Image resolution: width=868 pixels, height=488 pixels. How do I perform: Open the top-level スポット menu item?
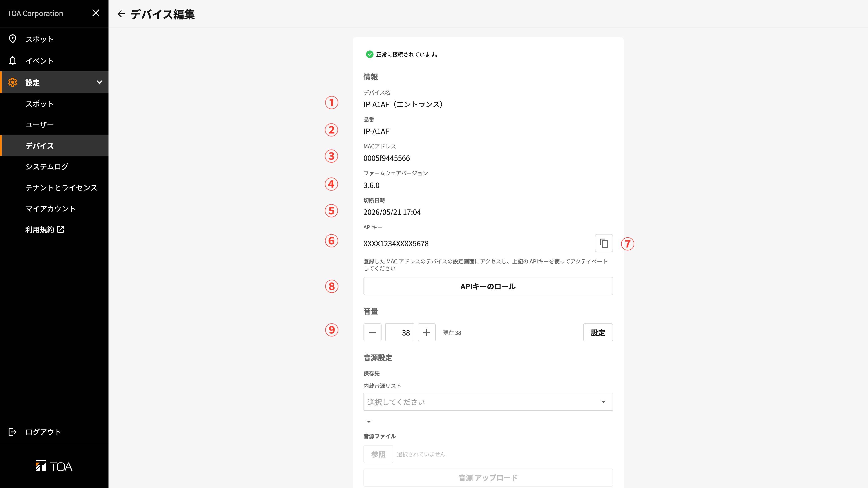(x=54, y=39)
